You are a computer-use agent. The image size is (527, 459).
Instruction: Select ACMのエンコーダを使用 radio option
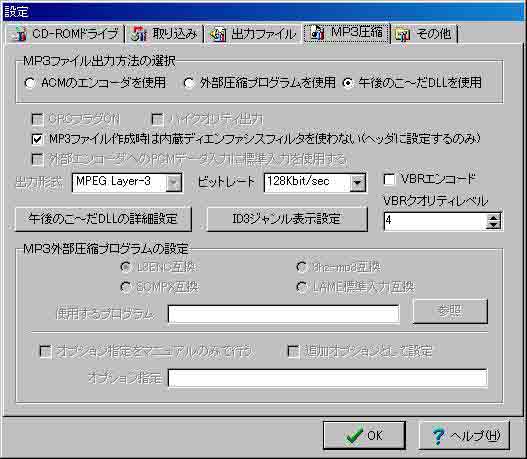[30, 83]
